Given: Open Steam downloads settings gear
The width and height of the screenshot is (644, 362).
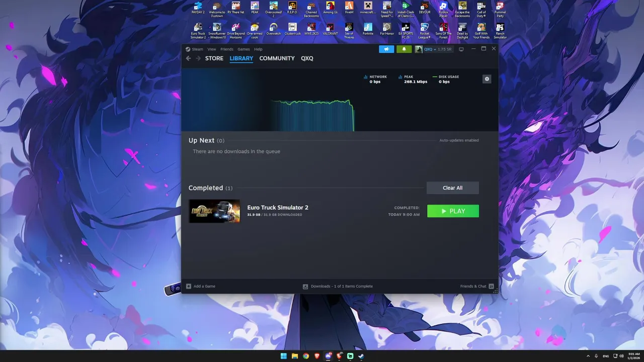Looking at the screenshot, I should (487, 79).
